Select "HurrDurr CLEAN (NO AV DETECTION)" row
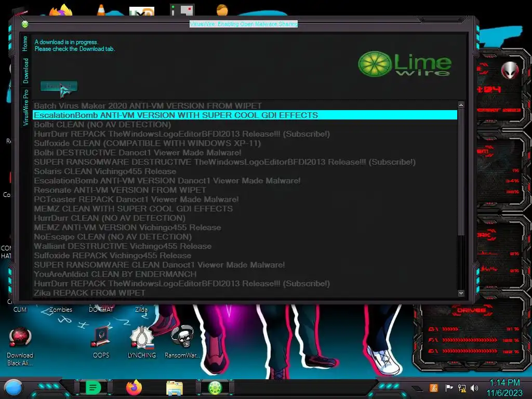The image size is (532, 399). (x=245, y=218)
